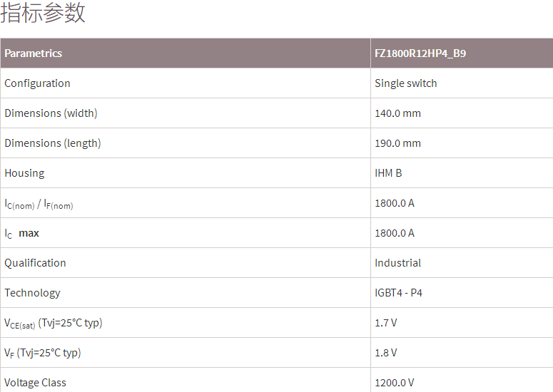Select the 1200.0 V voltage class value
The width and height of the screenshot is (553, 392).
(395, 383)
